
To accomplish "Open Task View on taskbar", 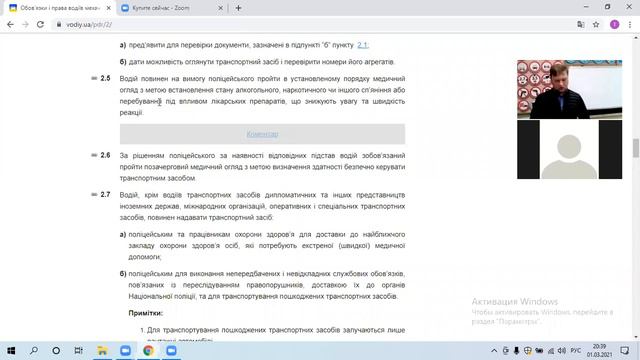I will pos(78,351).
